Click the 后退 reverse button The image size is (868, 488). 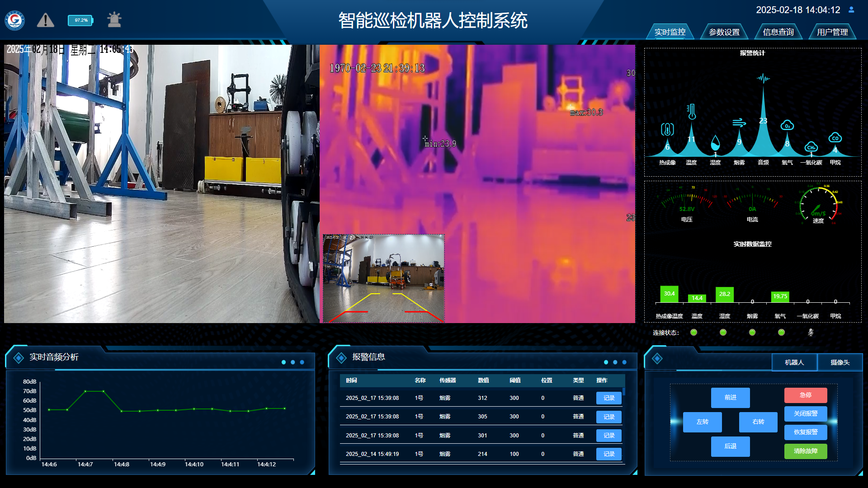pyautogui.click(x=731, y=446)
